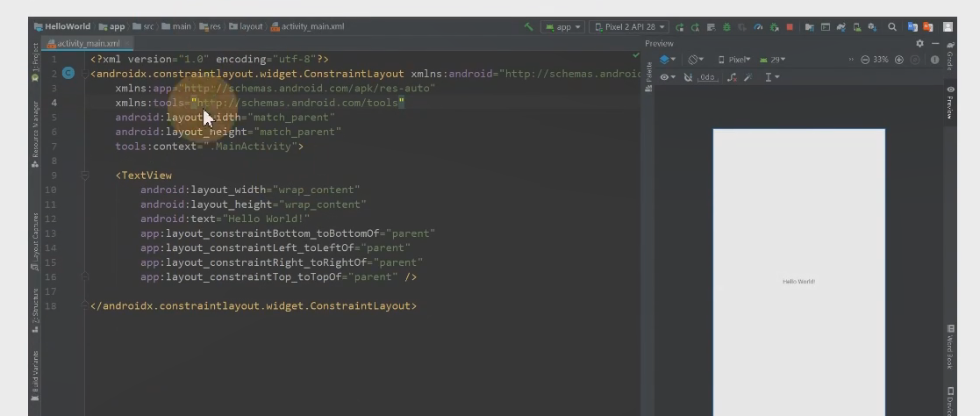Open the Search Everywhere magnifier icon
980x416 pixels.
pos(892,27)
